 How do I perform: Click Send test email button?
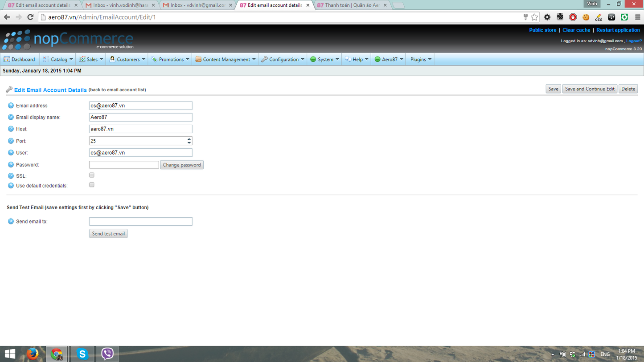coord(108,234)
